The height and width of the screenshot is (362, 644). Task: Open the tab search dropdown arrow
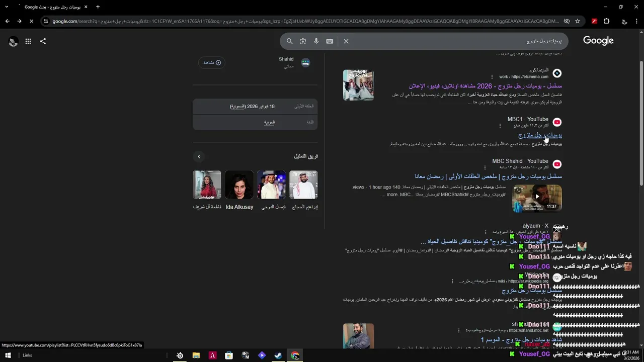tap(7, 7)
